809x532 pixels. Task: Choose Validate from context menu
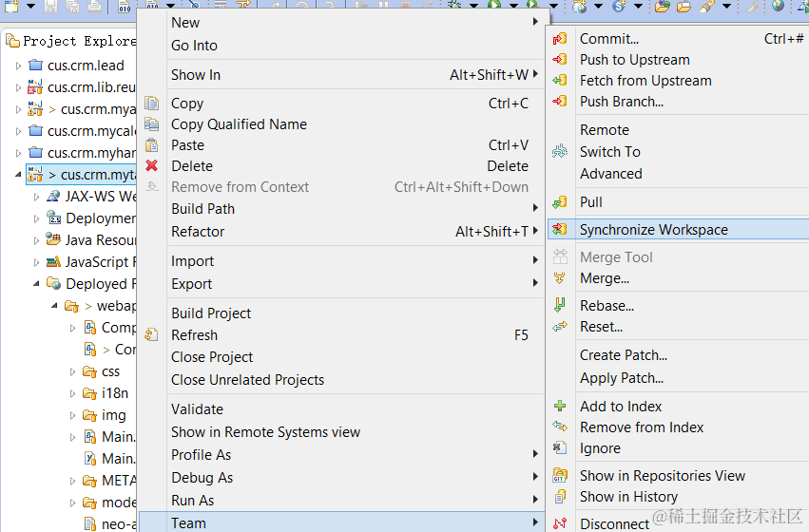click(x=356, y=408)
